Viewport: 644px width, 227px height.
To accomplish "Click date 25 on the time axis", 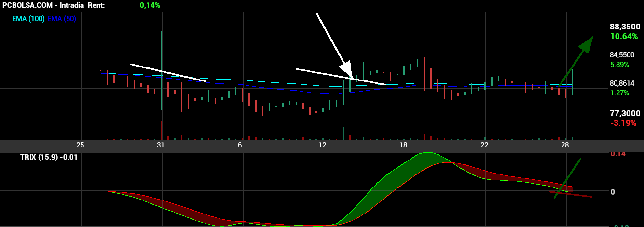I will [x=80, y=145].
